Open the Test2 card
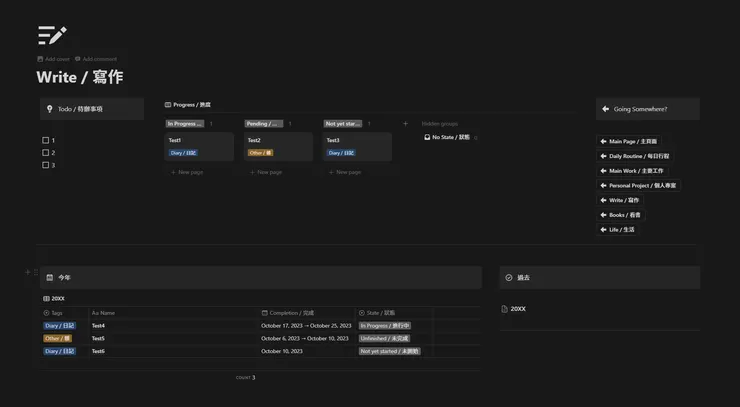The height and width of the screenshot is (407, 740). pyautogui.click(x=278, y=146)
